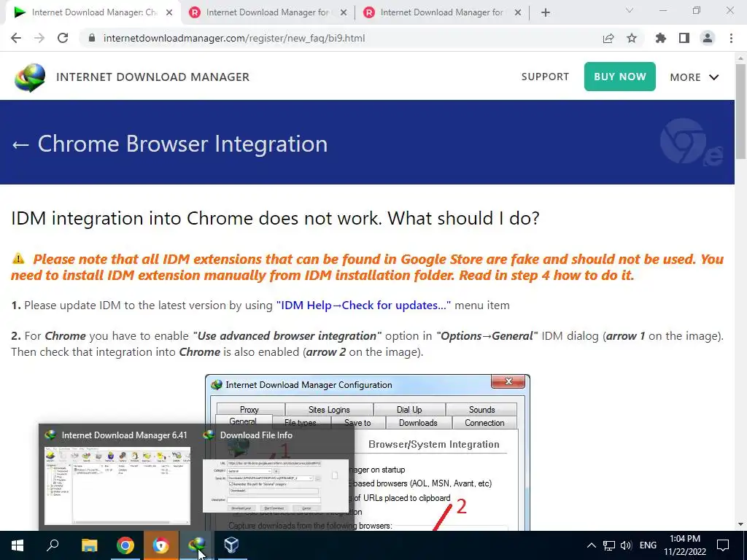Bookmark this page with star icon

click(632, 38)
